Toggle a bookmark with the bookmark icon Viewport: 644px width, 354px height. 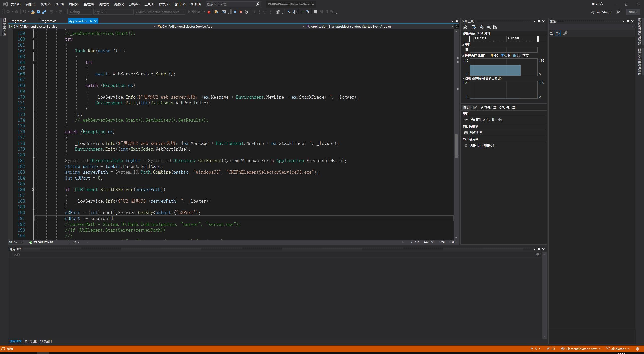tap(315, 12)
